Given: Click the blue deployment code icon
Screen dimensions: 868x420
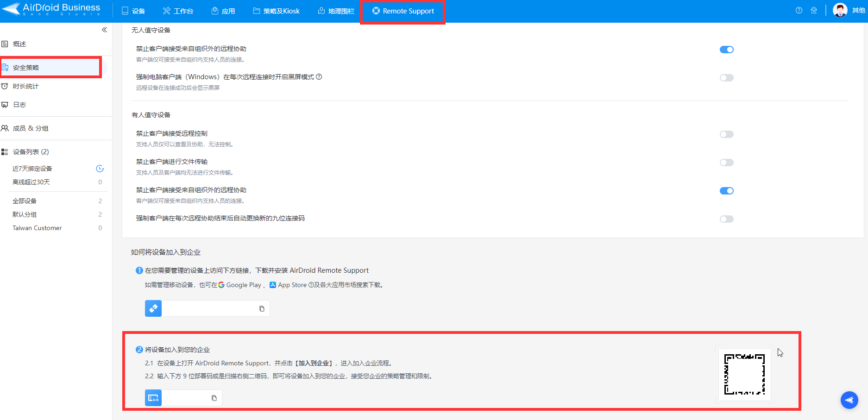Looking at the screenshot, I should click(153, 398).
